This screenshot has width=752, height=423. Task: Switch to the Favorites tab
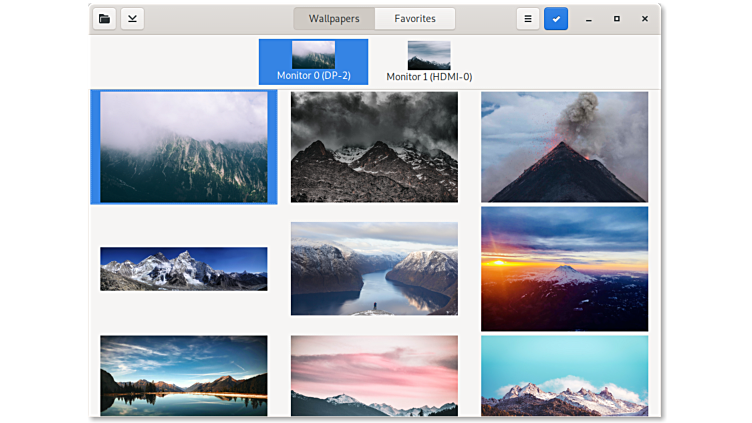tap(415, 19)
